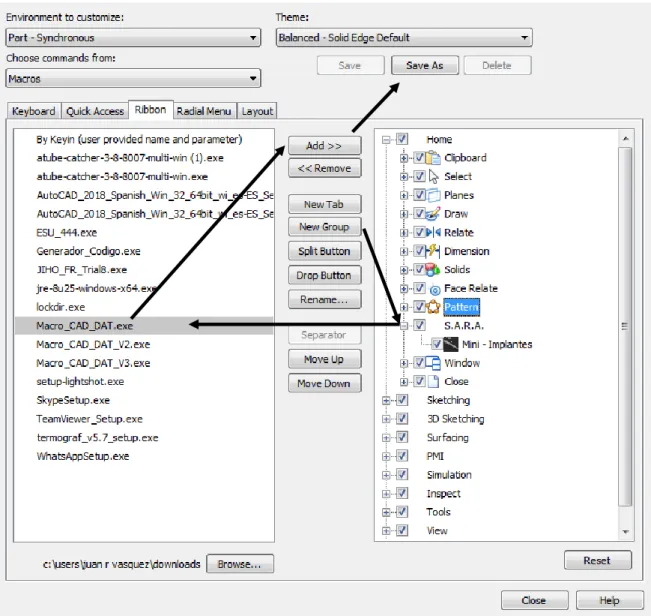Click the Select arrow cursor icon
Viewport: 651px width, 616px height.
click(433, 176)
